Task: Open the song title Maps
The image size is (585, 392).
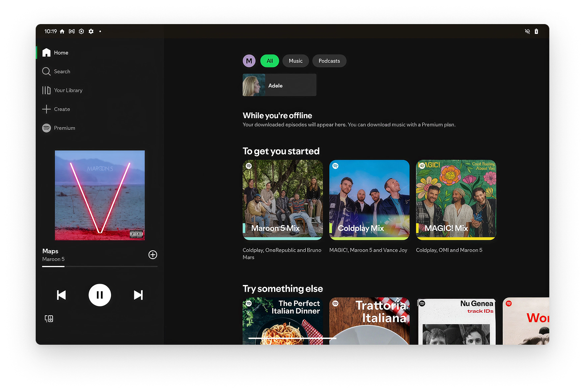Action: click(50, 251)
